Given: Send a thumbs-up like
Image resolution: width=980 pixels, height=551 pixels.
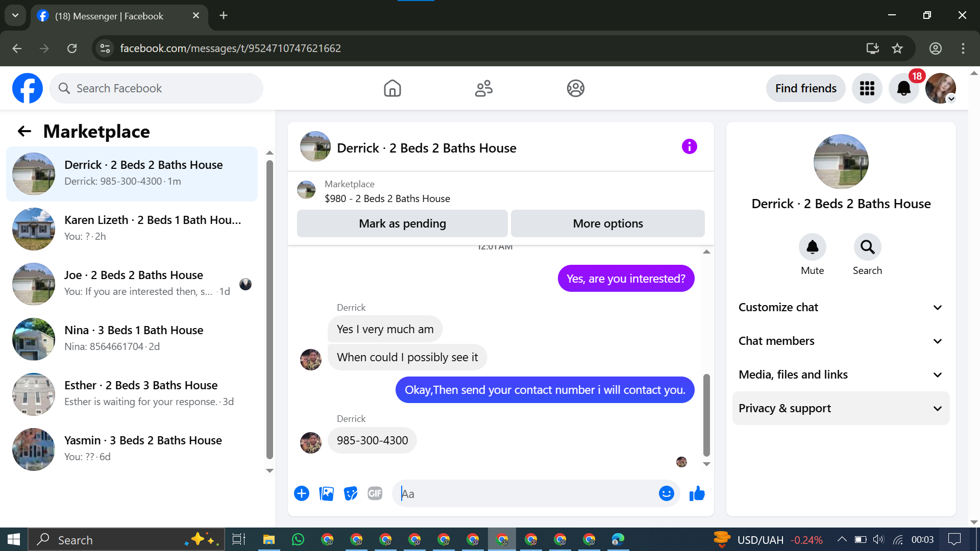Looking at the screenshot, I should click(x=697, y=493).
